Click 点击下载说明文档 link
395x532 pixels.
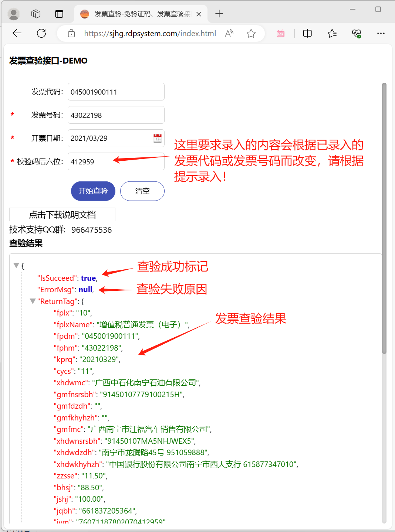pos(62,215)
